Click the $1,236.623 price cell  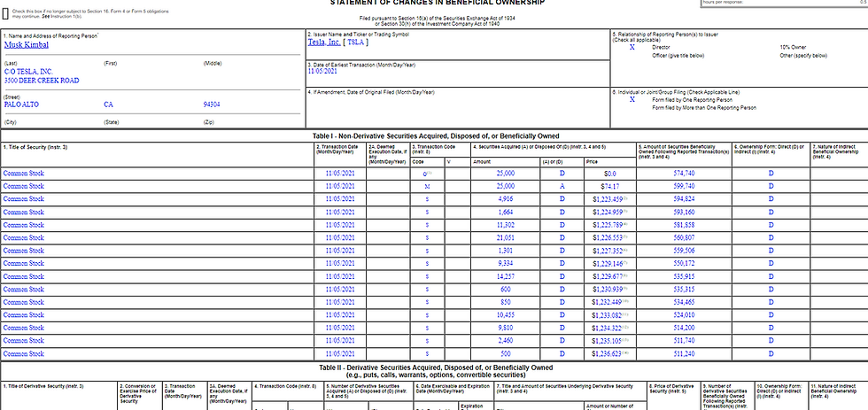[x=610, y=353]
